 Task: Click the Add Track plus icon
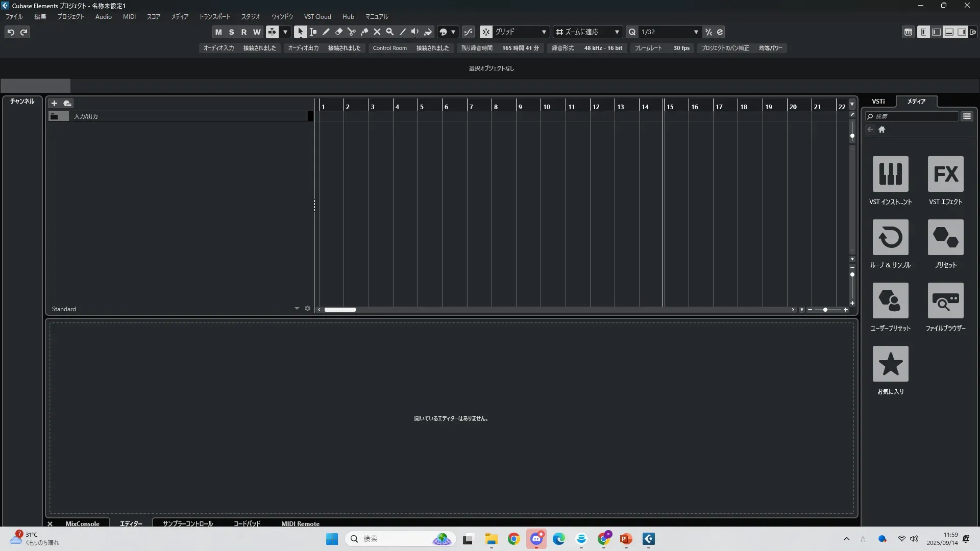tap(54, 104)
